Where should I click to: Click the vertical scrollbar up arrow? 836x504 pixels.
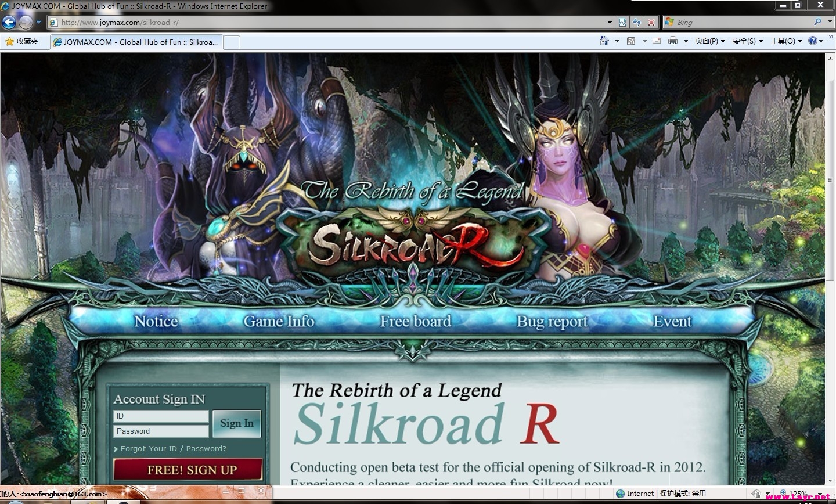(829, 60)
